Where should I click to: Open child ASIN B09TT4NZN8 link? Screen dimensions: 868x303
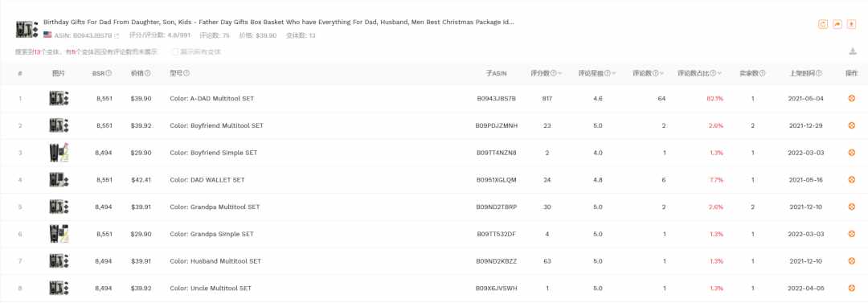[x=496, y=153]
